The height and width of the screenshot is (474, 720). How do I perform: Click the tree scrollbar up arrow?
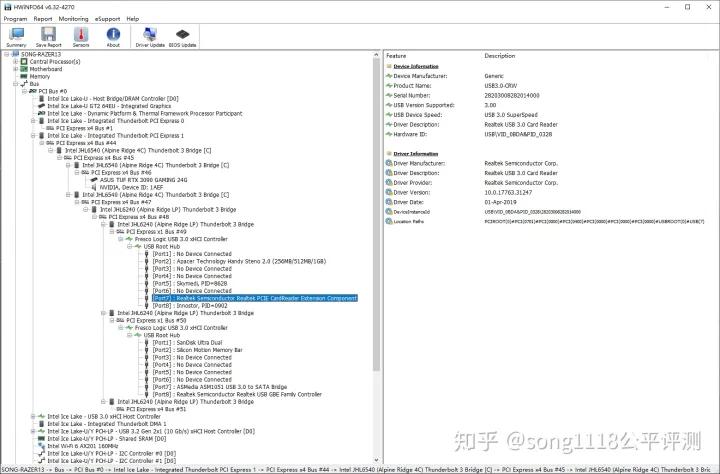[x=377, y=54]
